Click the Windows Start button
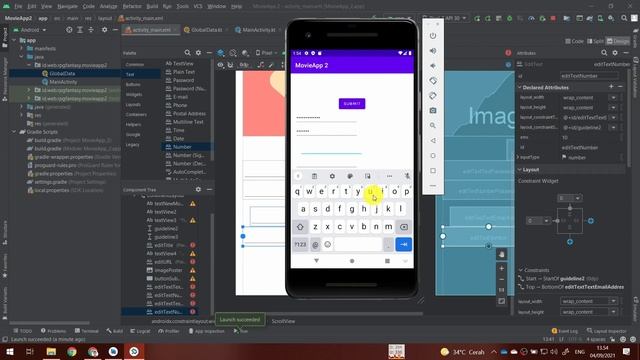The height and width of the screenshot is (360, 640). 9,352
